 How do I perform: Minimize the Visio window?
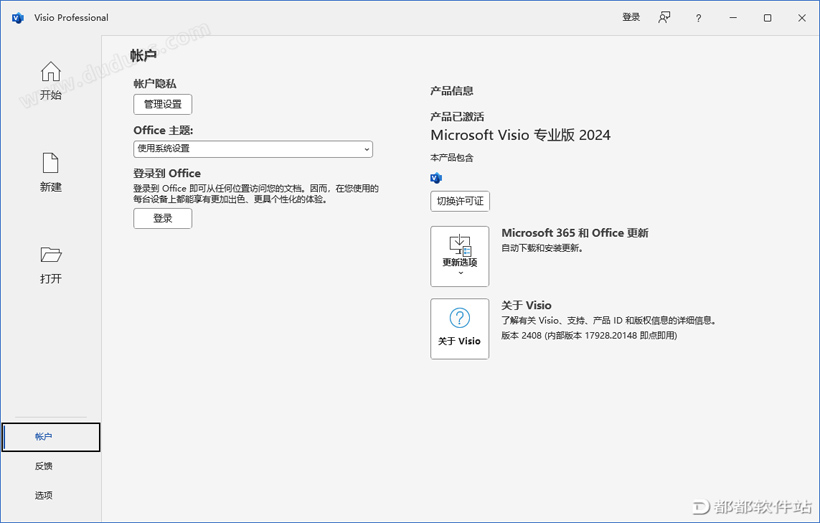point(733,18)
